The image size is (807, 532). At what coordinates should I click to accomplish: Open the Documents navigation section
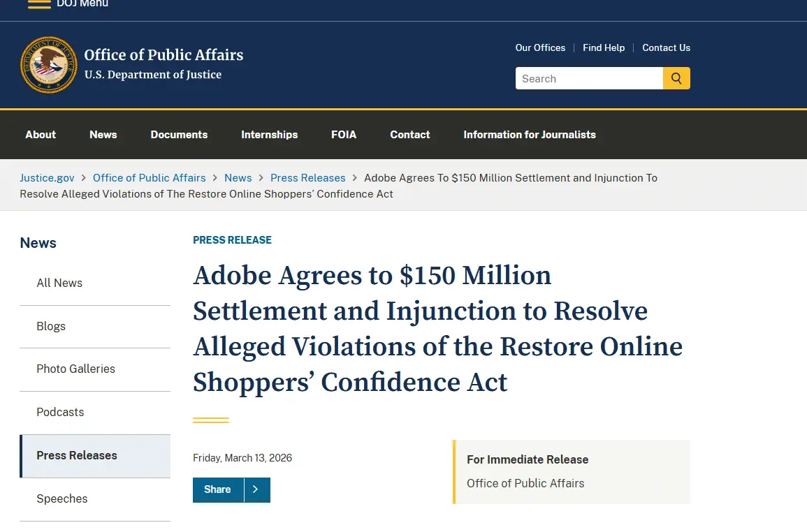pyautogui.click(x=179, y=134)
